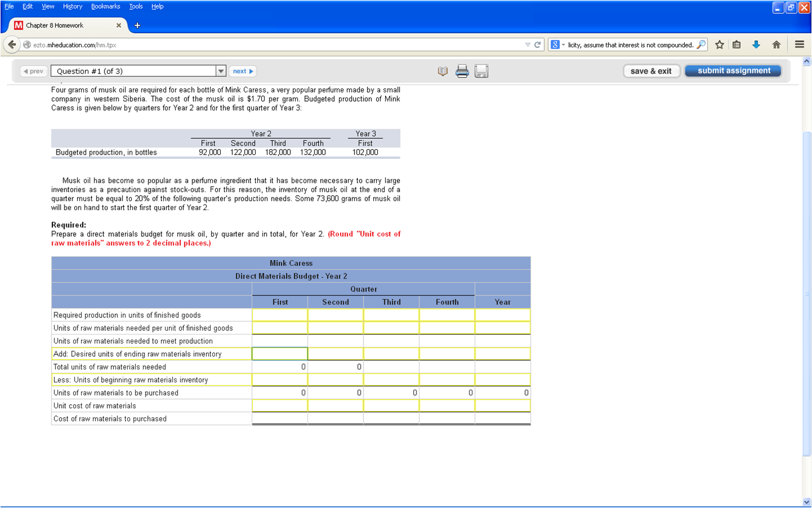Select First quarter Unit cost of raw materials cell
Image resolution: width=812 pixels, height=508 pixels.
[280, 406]
